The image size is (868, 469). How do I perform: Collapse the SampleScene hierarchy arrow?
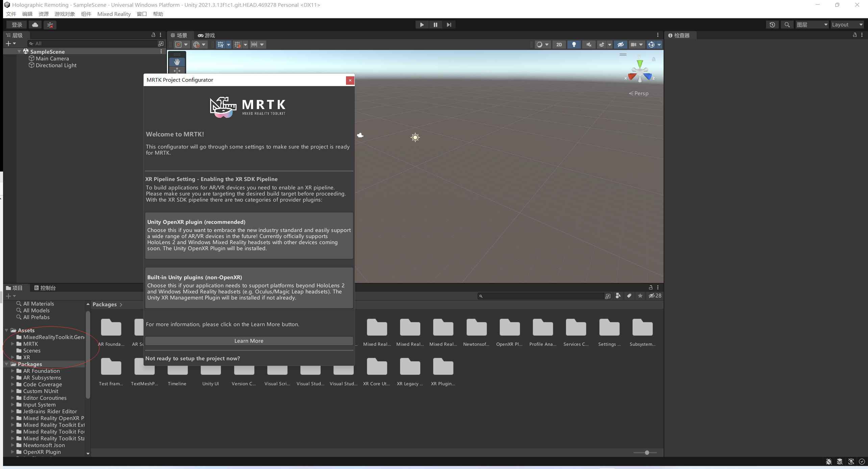(19, 51)
